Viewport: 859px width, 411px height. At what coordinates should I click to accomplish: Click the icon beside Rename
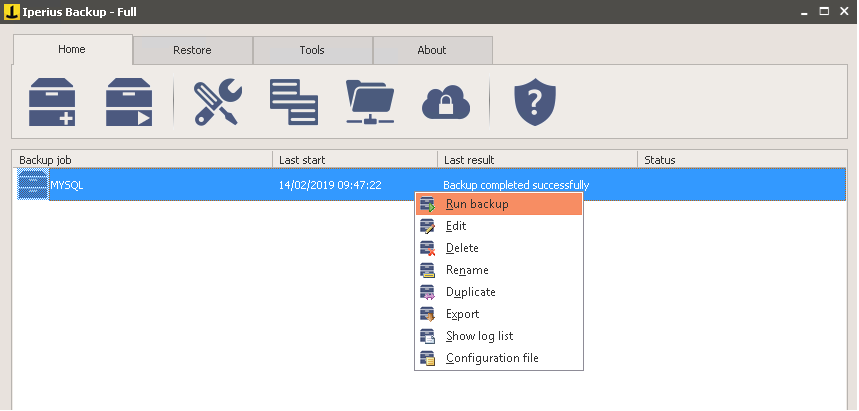click(x=427, y=270)
